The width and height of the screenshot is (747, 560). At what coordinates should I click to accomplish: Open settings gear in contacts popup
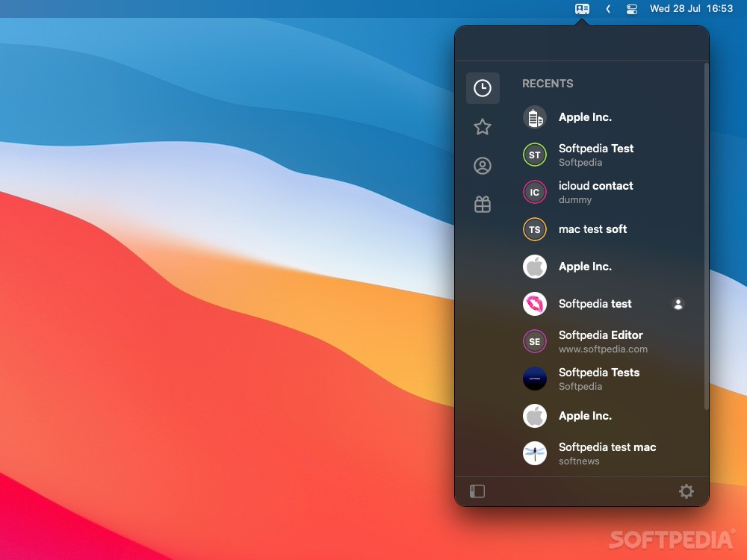point(686,491)
